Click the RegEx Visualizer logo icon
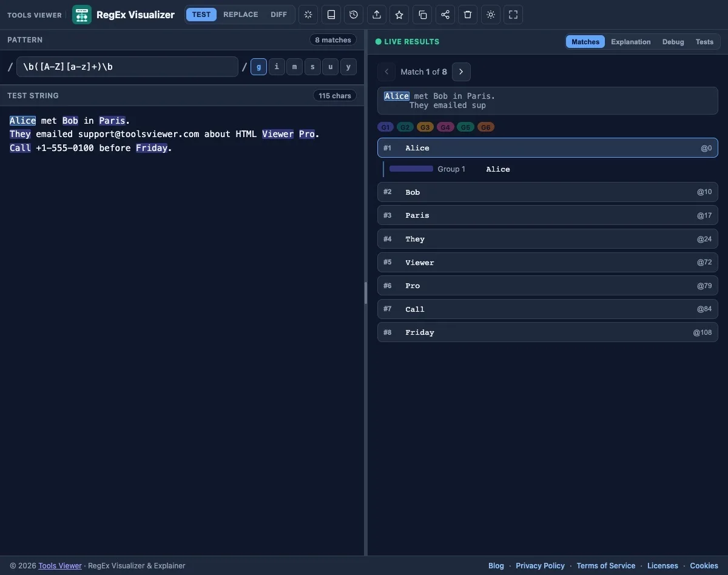 tap(82, 15)
